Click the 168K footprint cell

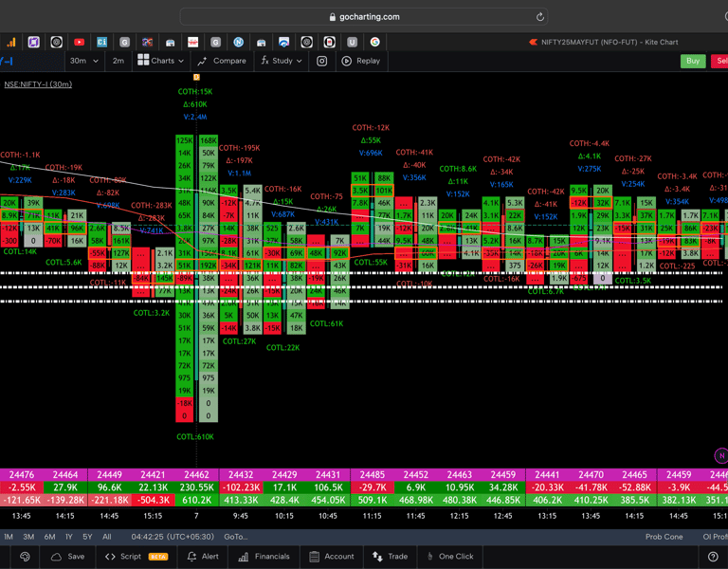point(209,140)
